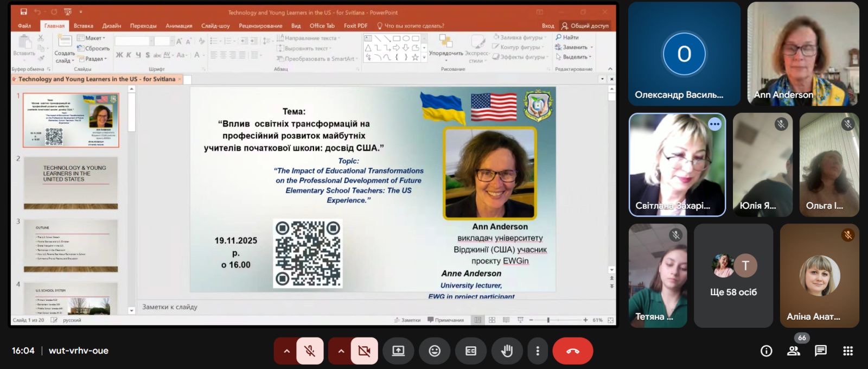Switch to the Дизайн tab
Image resolution: width=868 pixels, height=369 pixels.
[111, 26]
